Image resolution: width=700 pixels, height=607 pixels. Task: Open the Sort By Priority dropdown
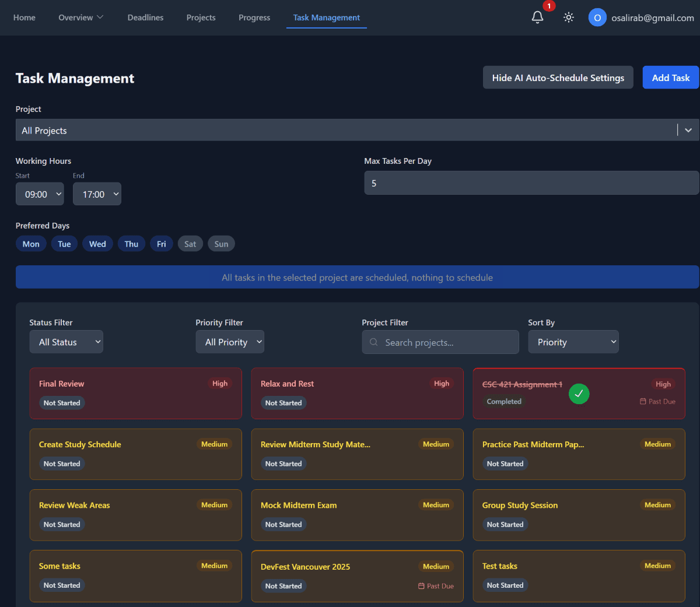(573, 342)
